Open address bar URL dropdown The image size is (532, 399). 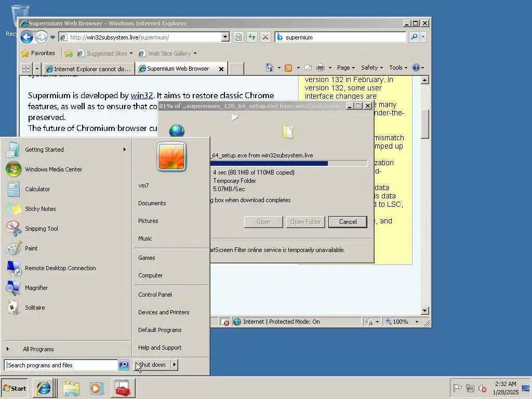[x=225, y=37]
